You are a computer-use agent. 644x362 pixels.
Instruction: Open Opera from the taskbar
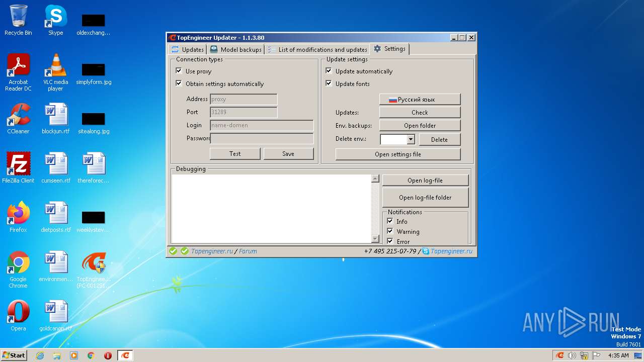pos(108,355)
